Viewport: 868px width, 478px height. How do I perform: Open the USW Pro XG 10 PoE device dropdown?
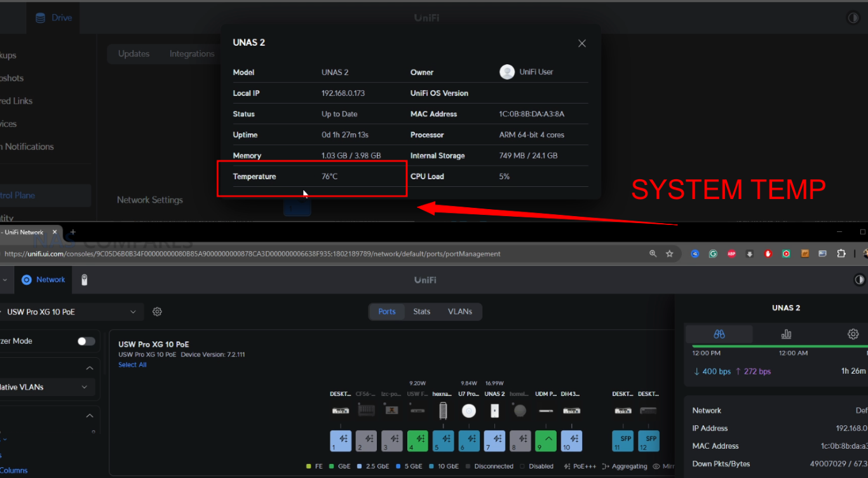pyautogui.click(x=71, y=312)
